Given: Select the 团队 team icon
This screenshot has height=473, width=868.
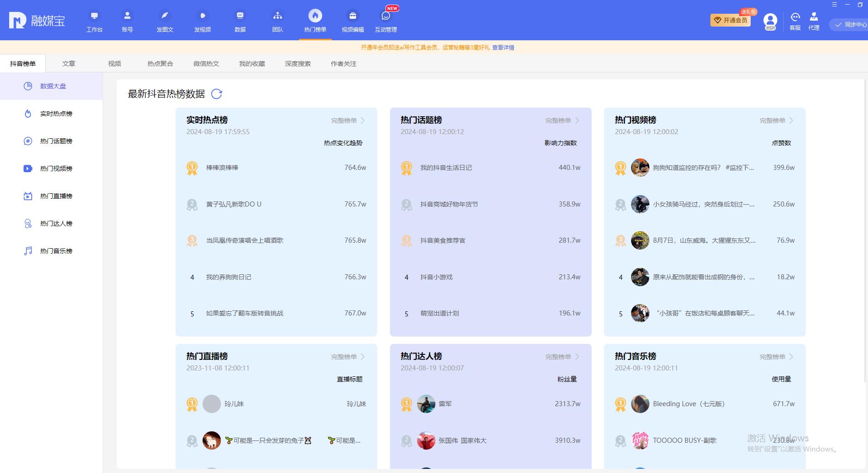Looking at the screenshot, I should click(x=277, y=20).
